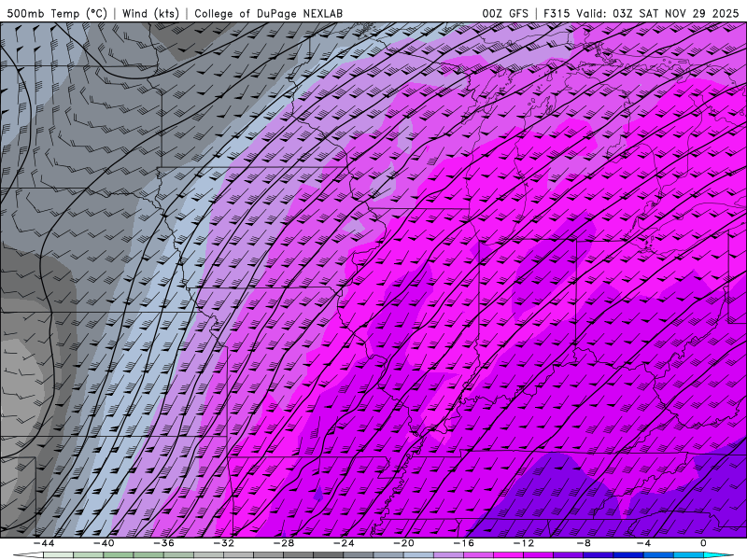This screenshot has width=747, height=560.
Task: Click the '00Z GFS' model run label
Action: (505, 13)
